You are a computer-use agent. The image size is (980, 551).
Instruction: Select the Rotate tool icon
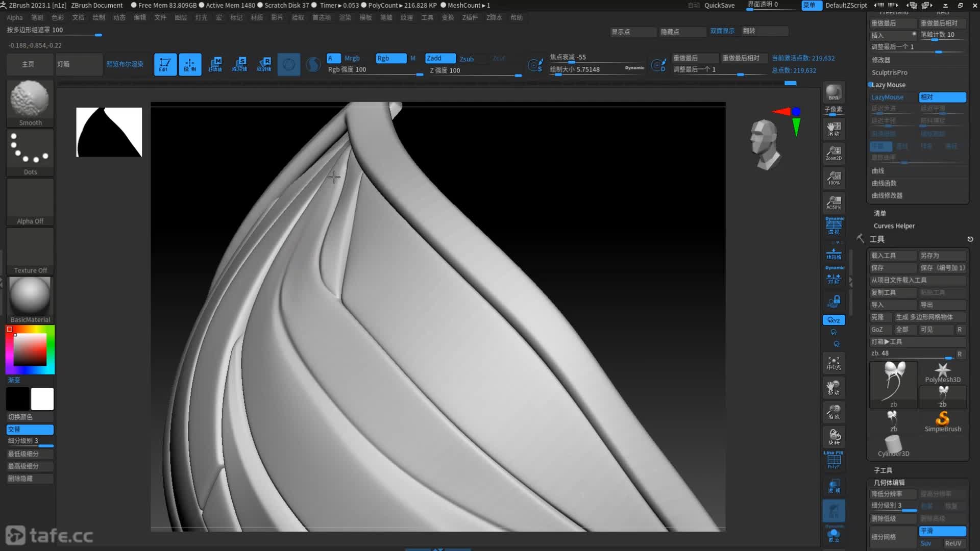point(264,63)
